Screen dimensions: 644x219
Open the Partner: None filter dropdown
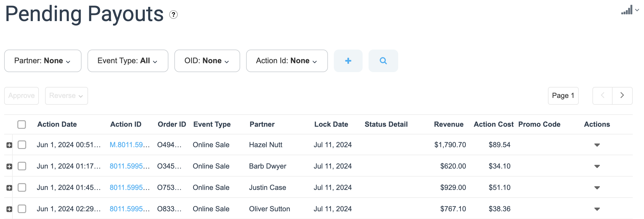43,61
